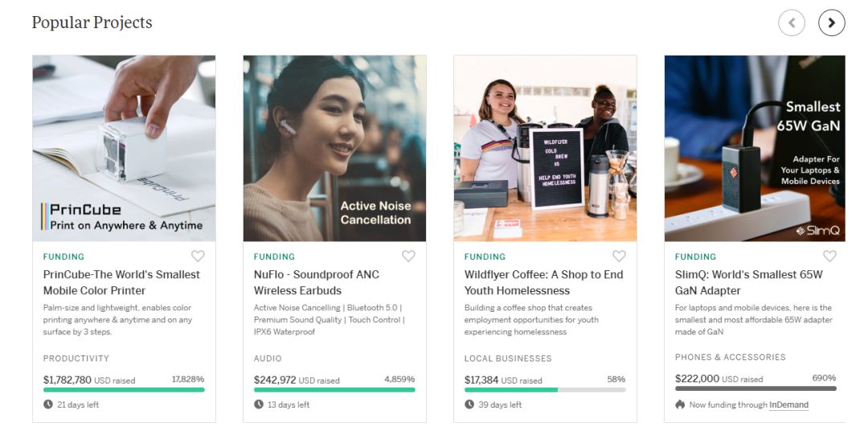Click the LOCAL BUSINESSES category label
Image resolution: width=868 pixels, height=431 pixels.
click(508, 359)
